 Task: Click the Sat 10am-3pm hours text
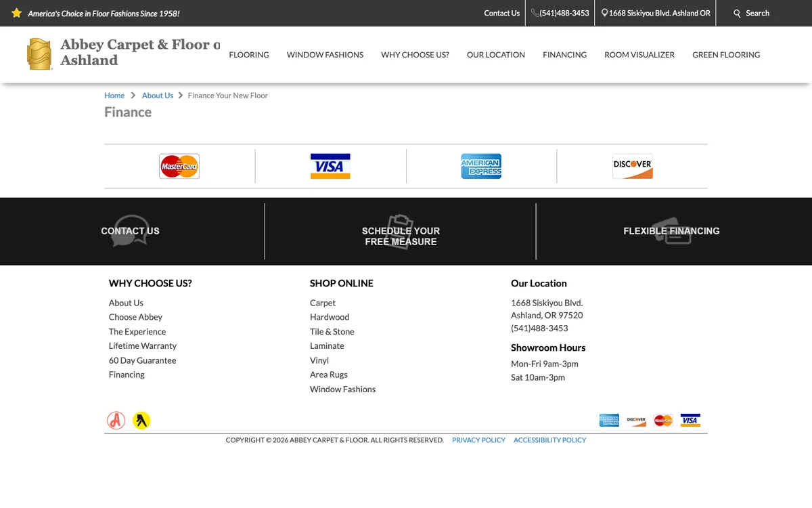click(x=538, y=378)
